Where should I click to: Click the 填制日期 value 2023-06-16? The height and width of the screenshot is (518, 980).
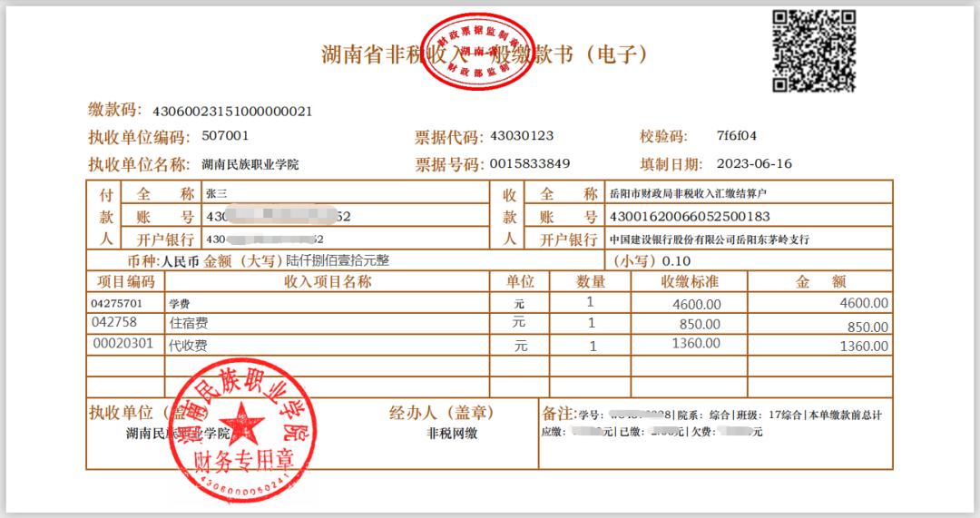(x=753, y=164)
